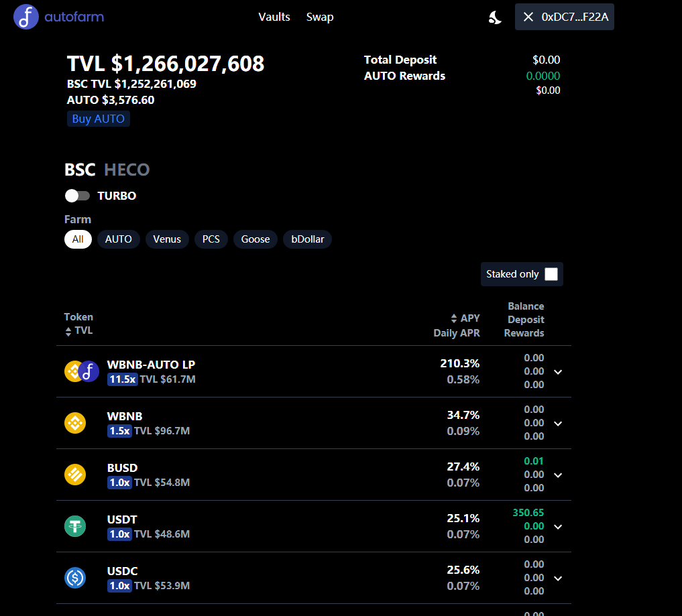Click the USDT Tether icon
Viewport: 682px width, 616px height.
point(75,526)
